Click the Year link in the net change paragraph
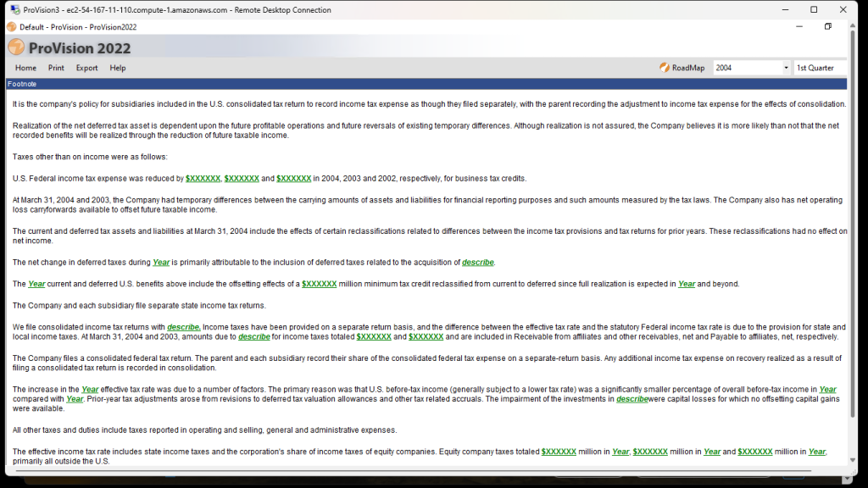Image resolution: width=868 pixels, height=488 pixels. tap(161, 262)
